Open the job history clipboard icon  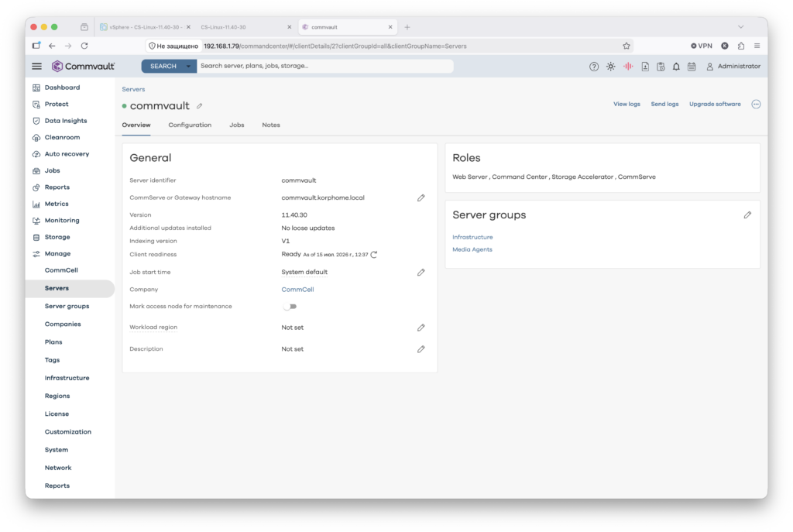(x=661, y=67)
